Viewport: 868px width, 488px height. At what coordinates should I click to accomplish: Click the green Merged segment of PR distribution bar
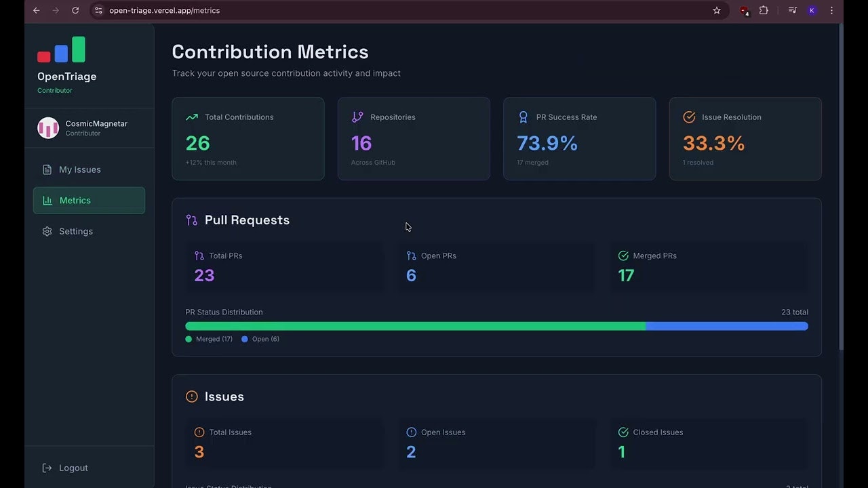point(416,326)
